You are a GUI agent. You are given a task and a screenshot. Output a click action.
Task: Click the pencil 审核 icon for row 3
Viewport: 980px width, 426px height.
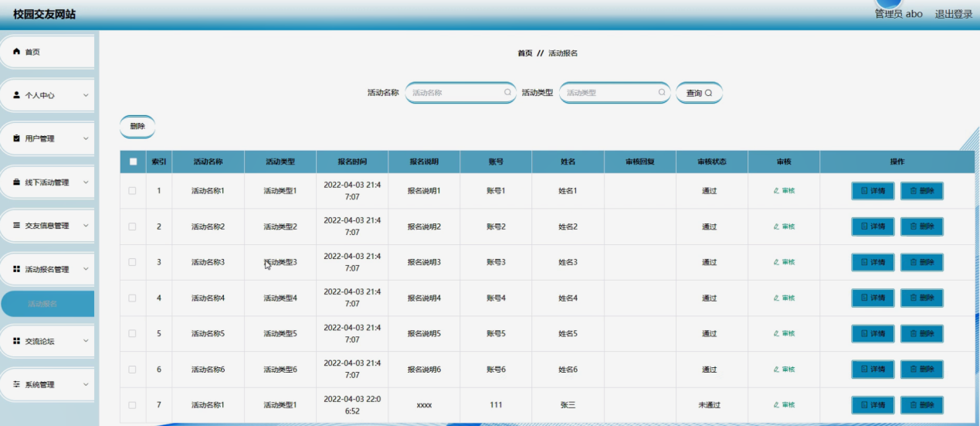pyautogui.click(x=776, y=262)
